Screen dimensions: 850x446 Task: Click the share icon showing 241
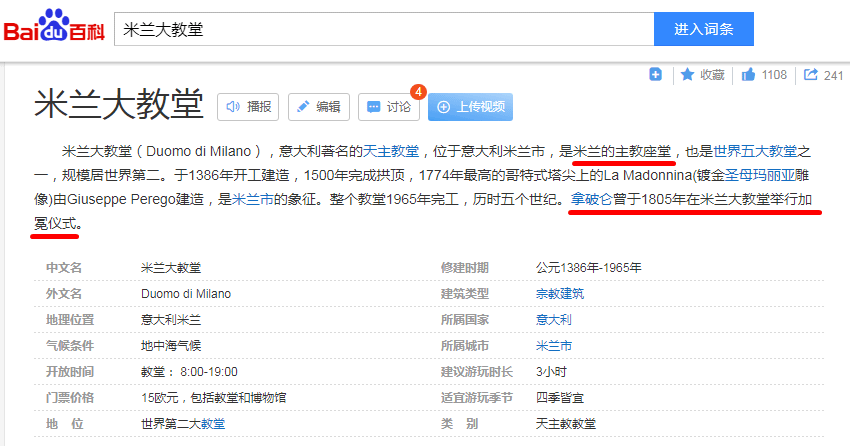pyautogui.click(x=810, y=75)
